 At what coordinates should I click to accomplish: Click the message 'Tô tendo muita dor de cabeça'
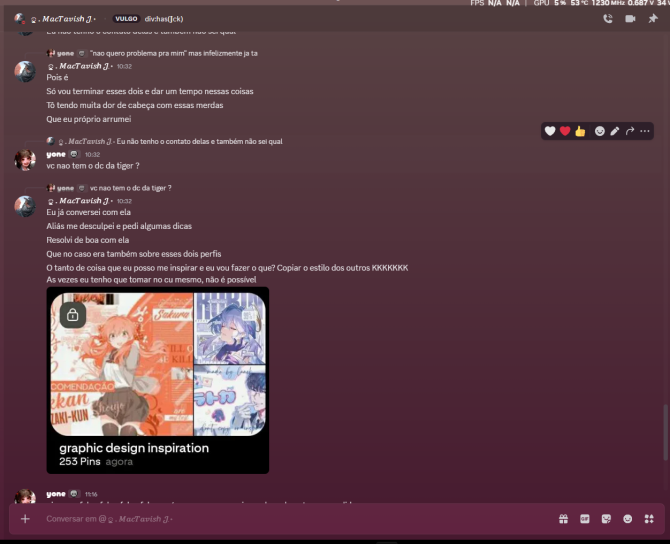click(135, 105)
